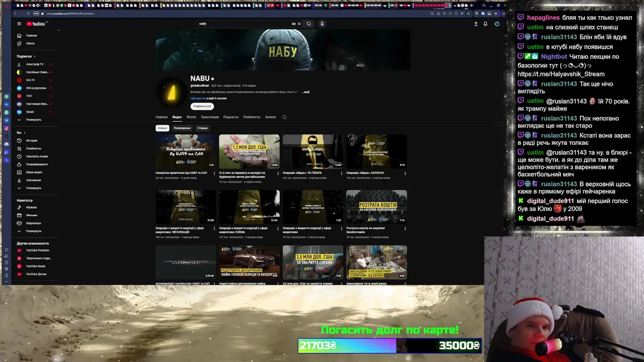
Task: Select the Старые sort chip
Action: 202,128
